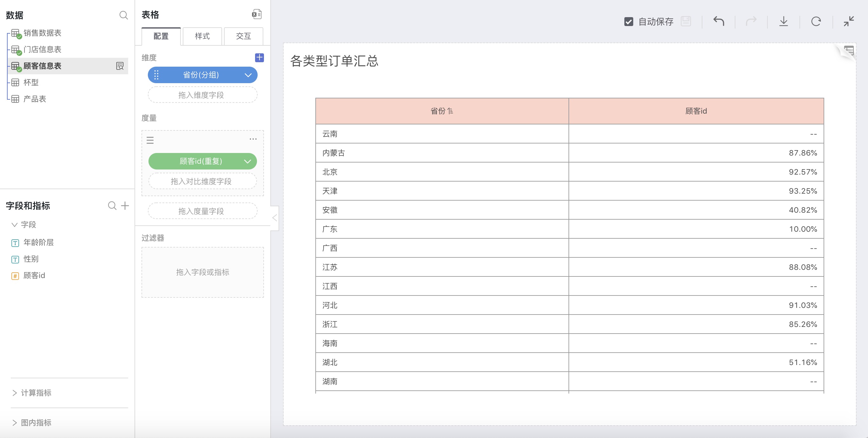
Task: Download the chart
Action: pyautogui.click(x=784, y=21)
